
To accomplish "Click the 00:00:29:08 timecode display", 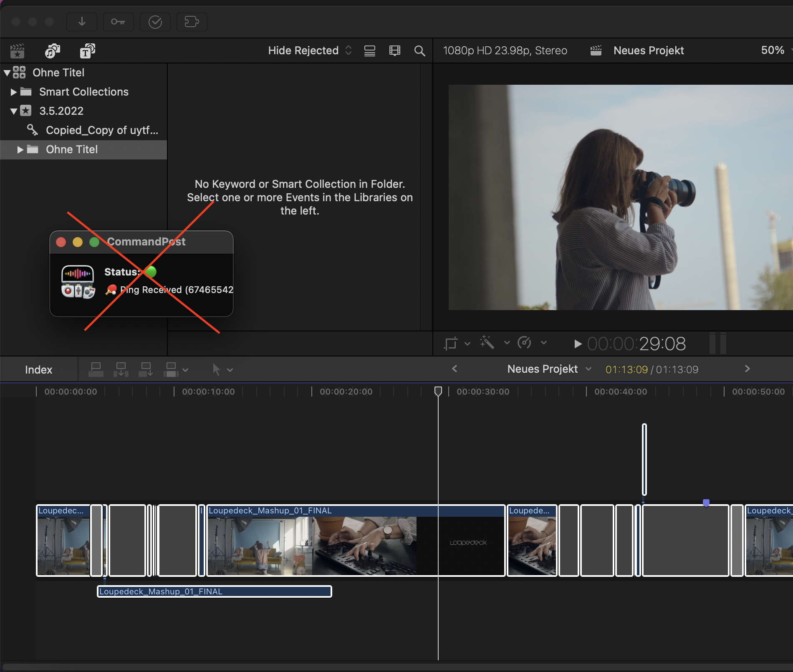I will click(636, 344).
